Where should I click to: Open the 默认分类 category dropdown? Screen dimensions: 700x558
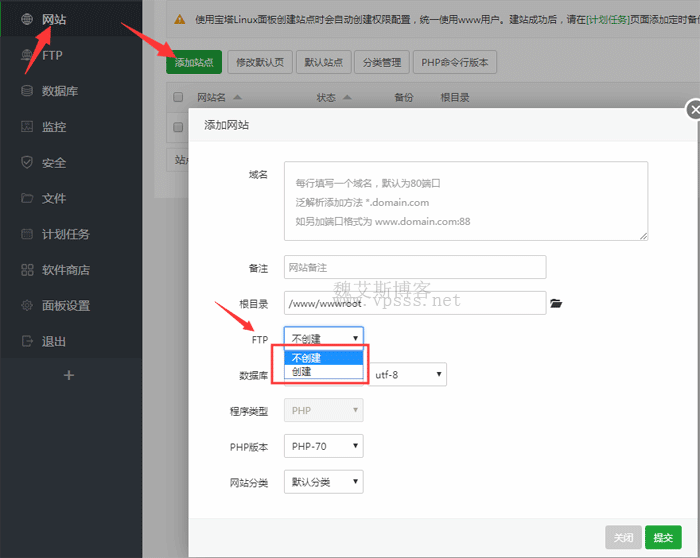[x=323, y=483]
